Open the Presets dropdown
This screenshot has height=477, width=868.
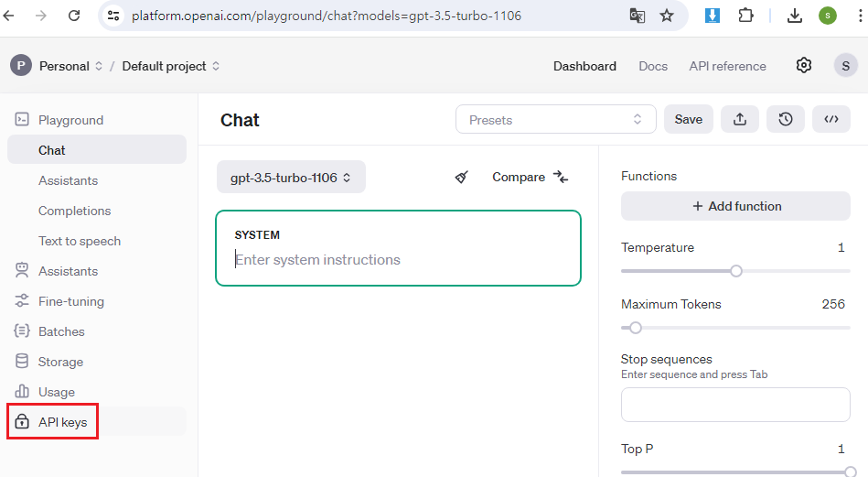(556, 119)
